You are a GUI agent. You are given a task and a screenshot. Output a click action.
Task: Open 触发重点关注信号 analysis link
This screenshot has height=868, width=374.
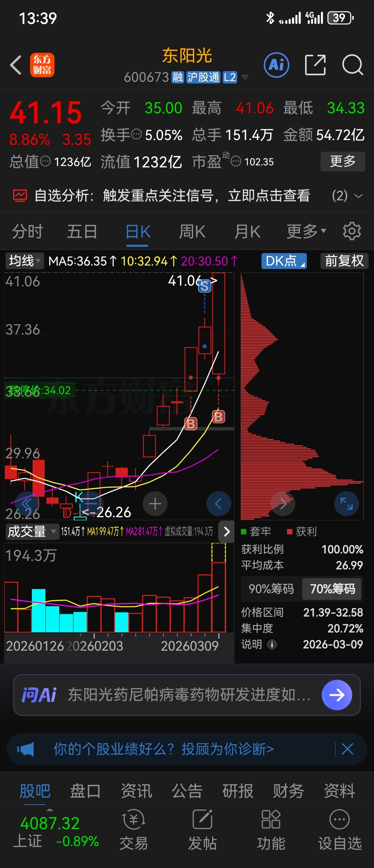click(206, 196)
